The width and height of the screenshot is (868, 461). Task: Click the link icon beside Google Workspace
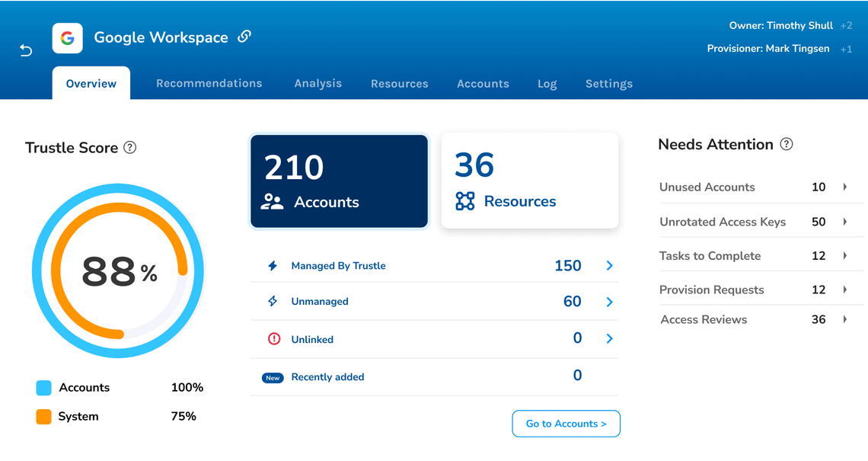point(244,37)
